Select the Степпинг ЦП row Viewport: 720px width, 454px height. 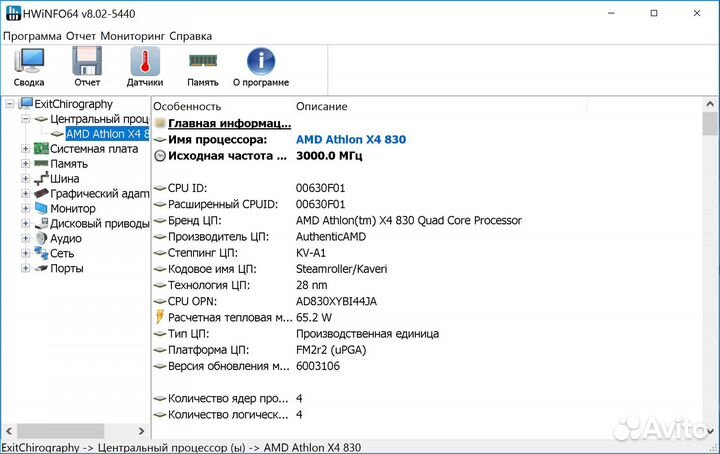coord(427,253)
